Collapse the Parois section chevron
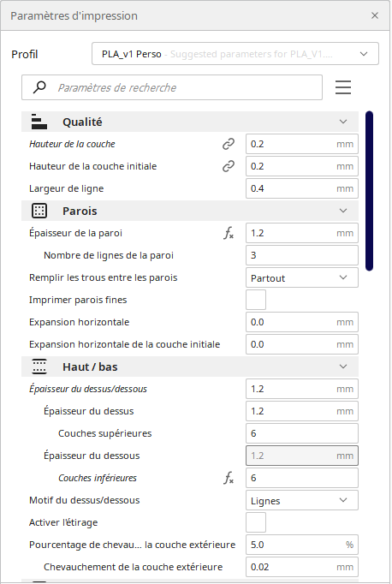The width and height of the screenshot is (392, 584). click(343, 211)
